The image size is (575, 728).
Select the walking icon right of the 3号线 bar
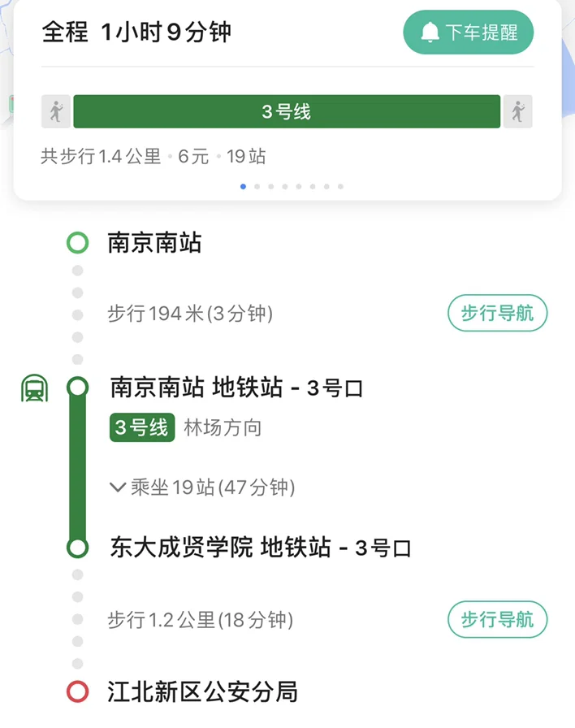[521, 111]
